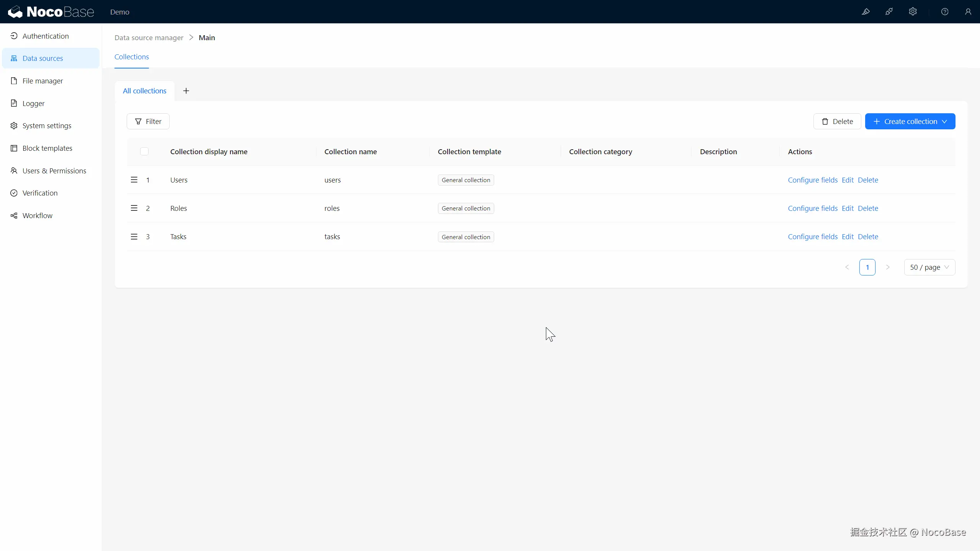Delete the Roles collection

[x=868, y=208]
